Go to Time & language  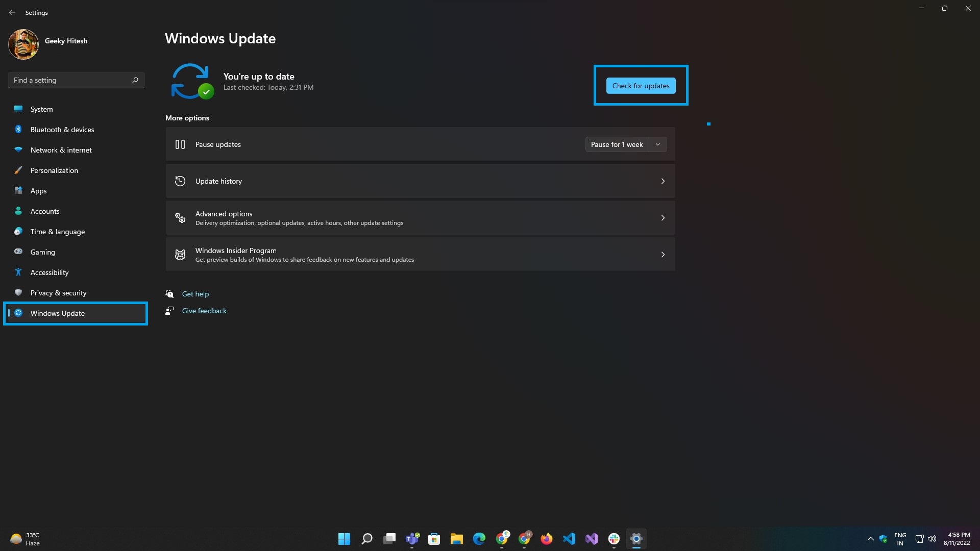[77, 232]
